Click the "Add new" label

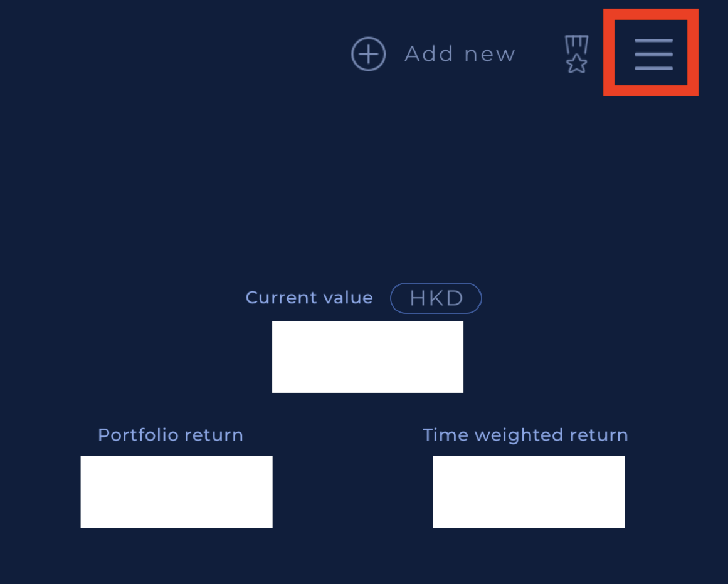tap(460, 55)
